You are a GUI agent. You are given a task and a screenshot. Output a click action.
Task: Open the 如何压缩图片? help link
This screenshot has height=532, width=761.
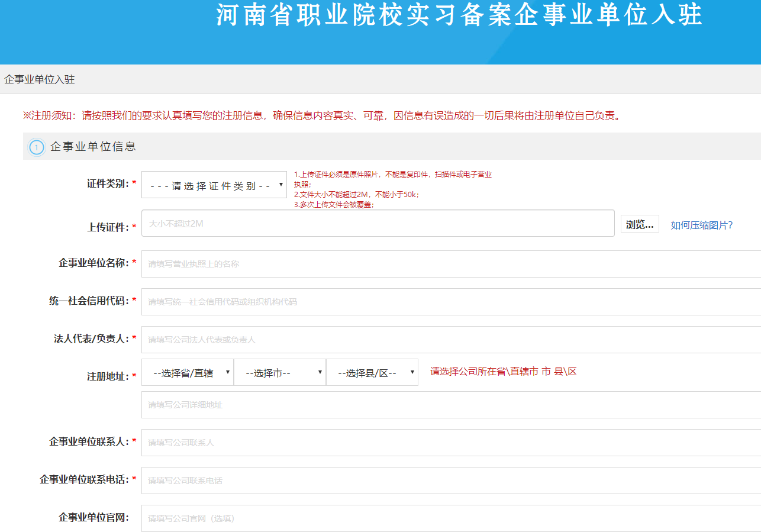tap(701, 225)
